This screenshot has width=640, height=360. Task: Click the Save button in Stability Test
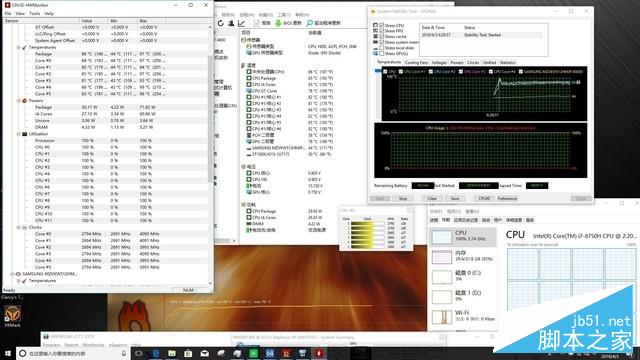point(455,198)
